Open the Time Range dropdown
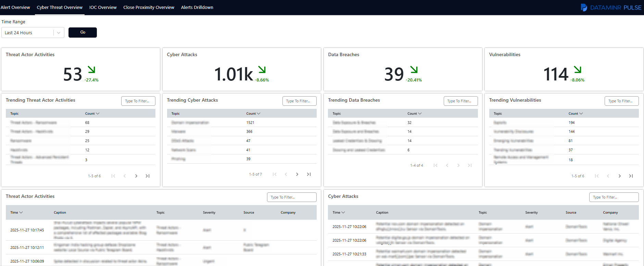The image size is (644, 266). click(x=33, y=33)
